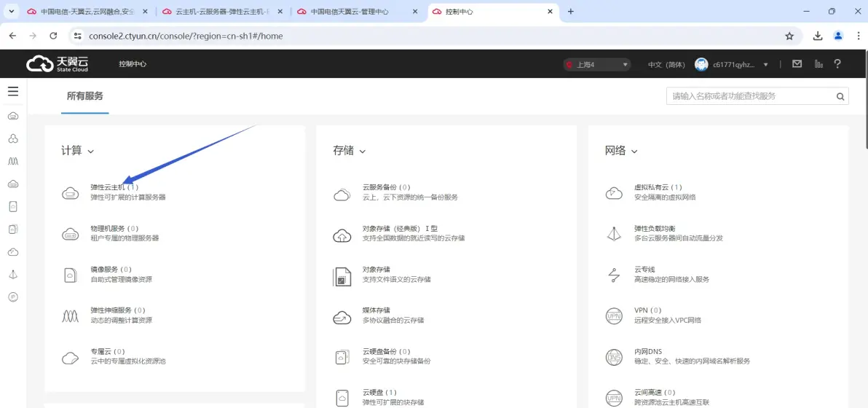Open the 物理机服务 (0) link

click(x=114, y=228)
